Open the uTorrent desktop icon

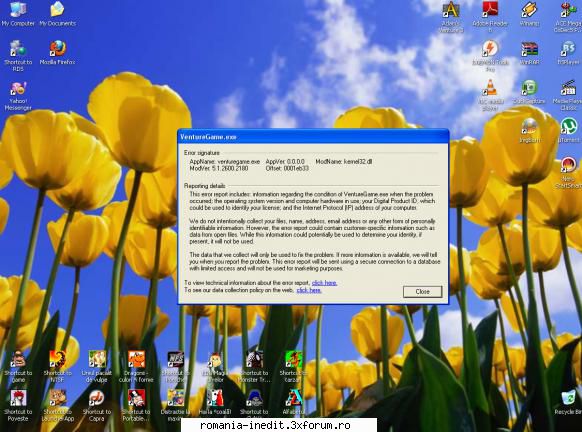point(568,130)
